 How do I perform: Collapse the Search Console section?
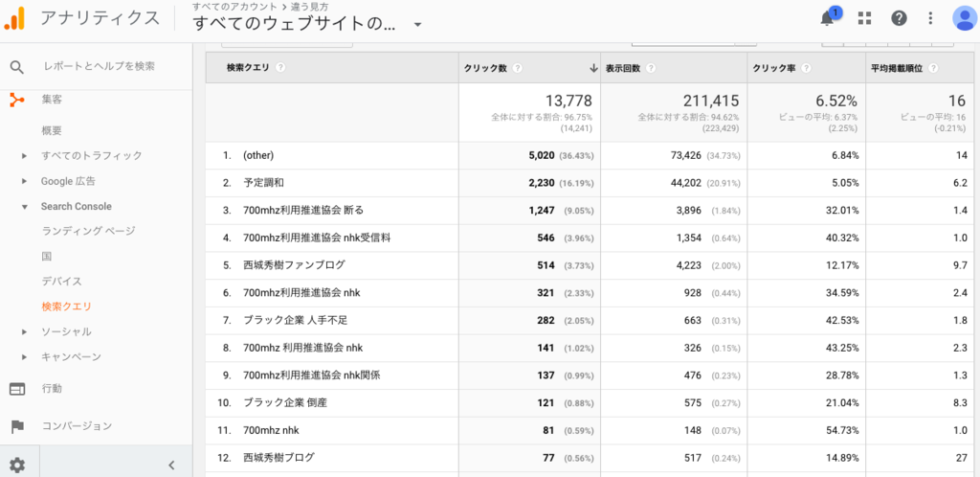click(24, 206)
